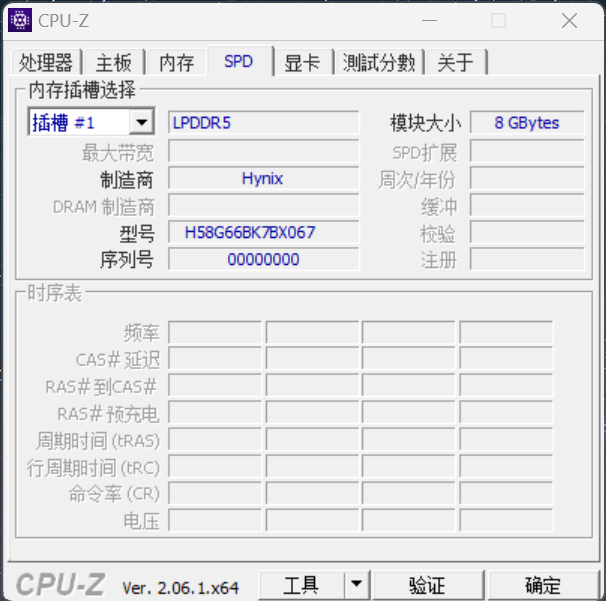The height and width of the screenshot is (601, 606).
Task: Click the 确定 button
Action: 543,585
